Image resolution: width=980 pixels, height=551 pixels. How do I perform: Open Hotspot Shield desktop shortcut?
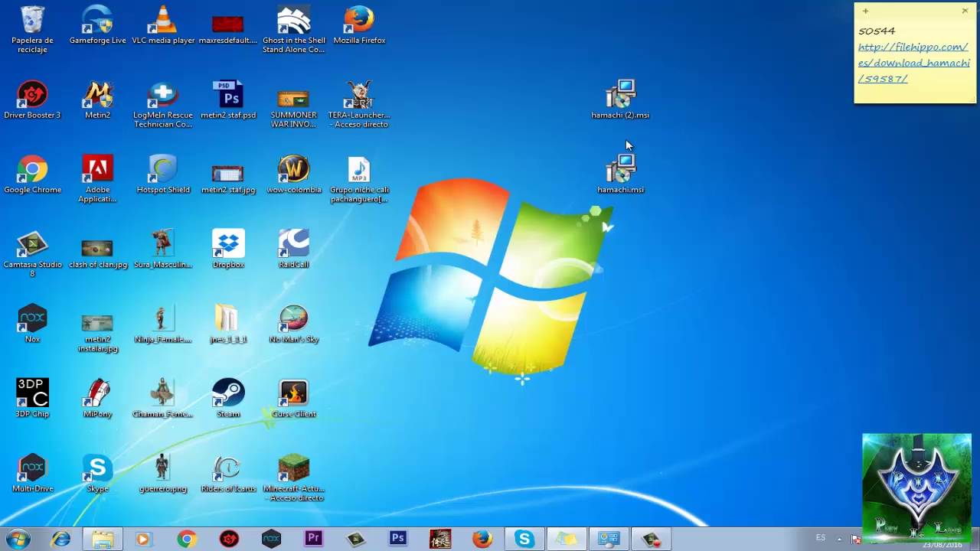pos(163,174)
